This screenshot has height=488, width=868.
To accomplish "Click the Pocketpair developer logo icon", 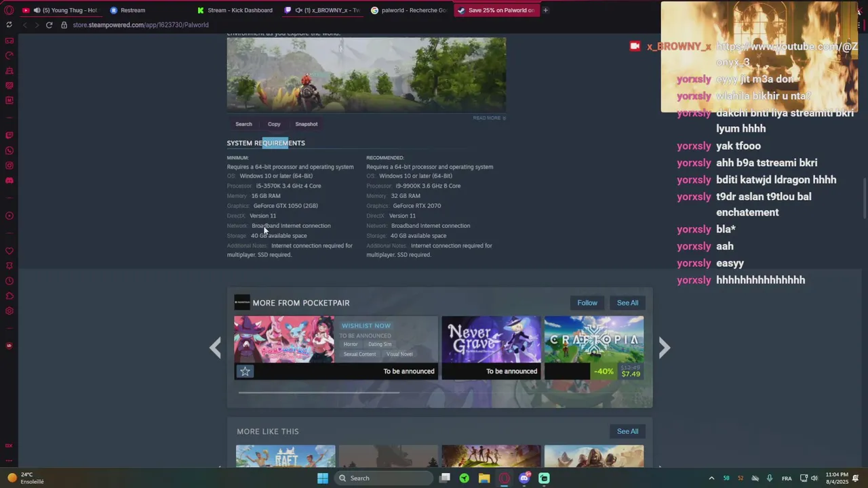I will tap(242, 302).
